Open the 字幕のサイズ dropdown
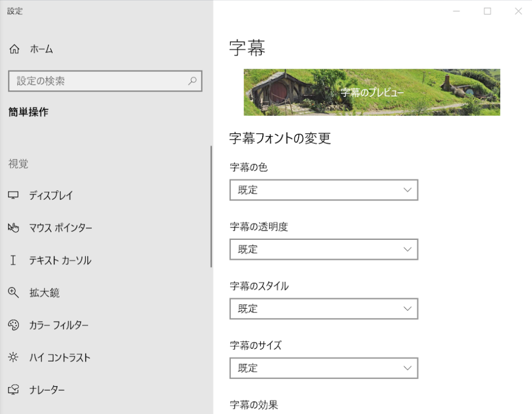This screenshot has height=414, width=532. click(324, 368)
